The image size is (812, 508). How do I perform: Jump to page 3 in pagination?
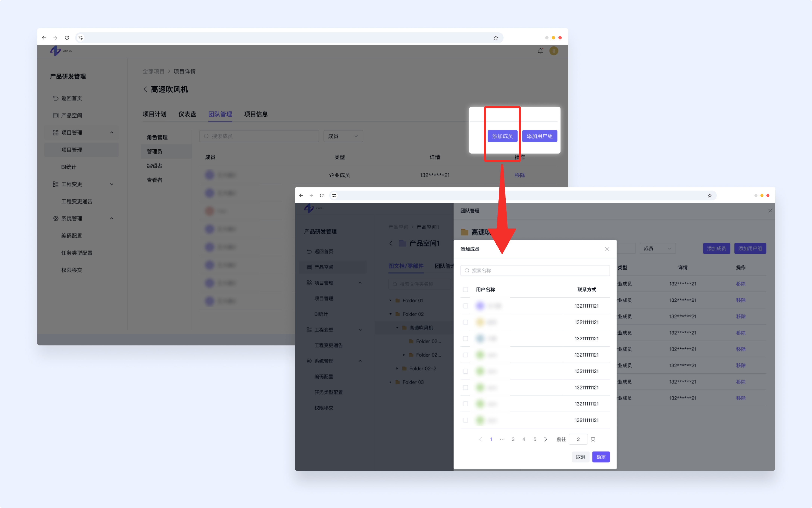(513, 439)
